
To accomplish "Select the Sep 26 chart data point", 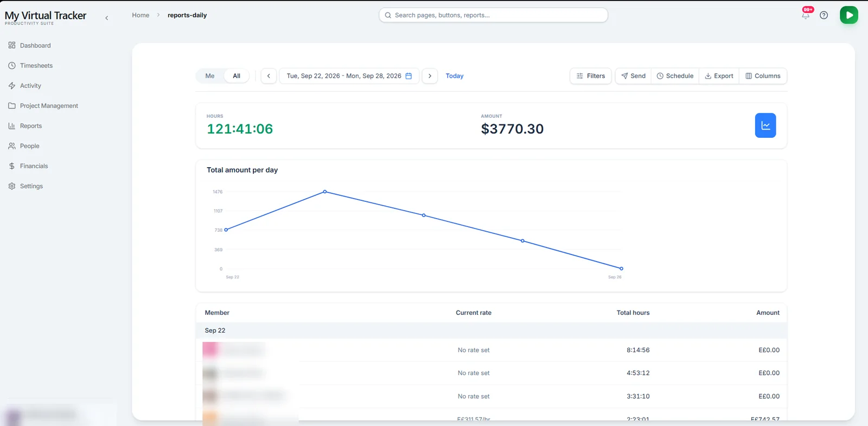I will pos(621,269).
